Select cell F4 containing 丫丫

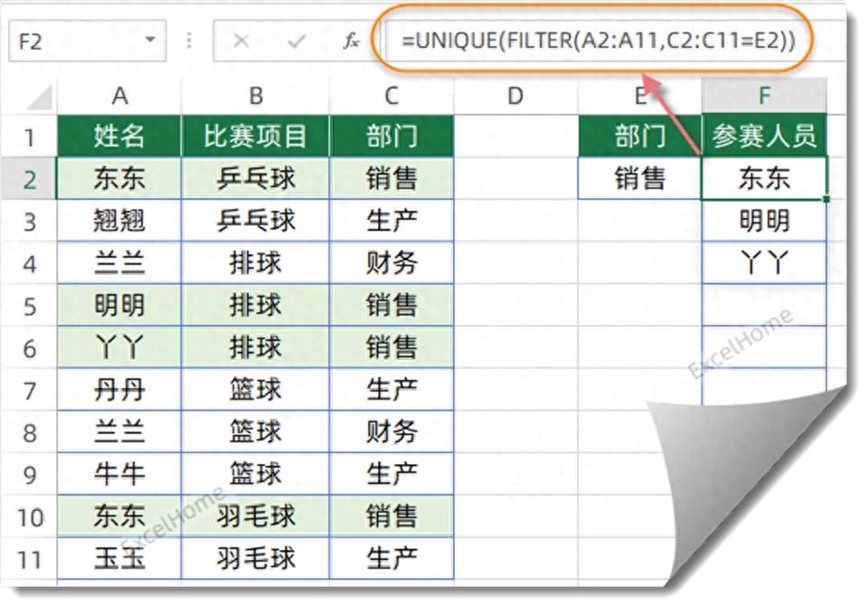coord(764,263)
